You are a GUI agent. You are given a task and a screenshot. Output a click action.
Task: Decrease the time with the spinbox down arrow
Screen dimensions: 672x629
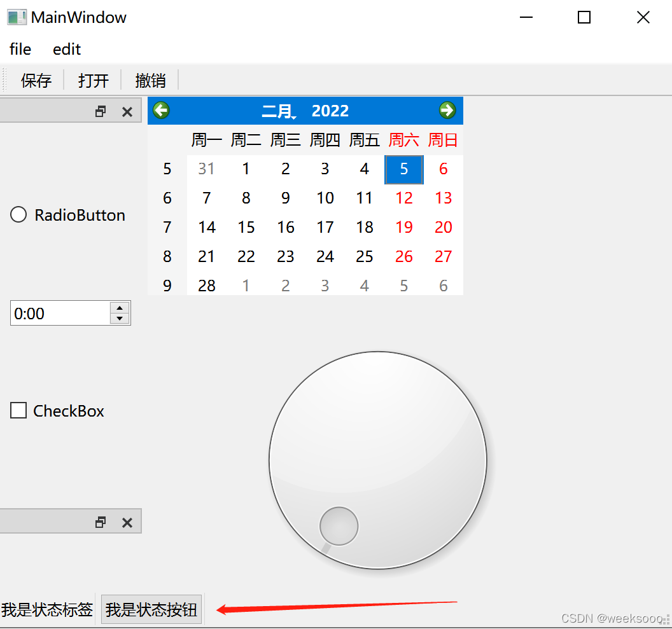(x=119, y=318)
